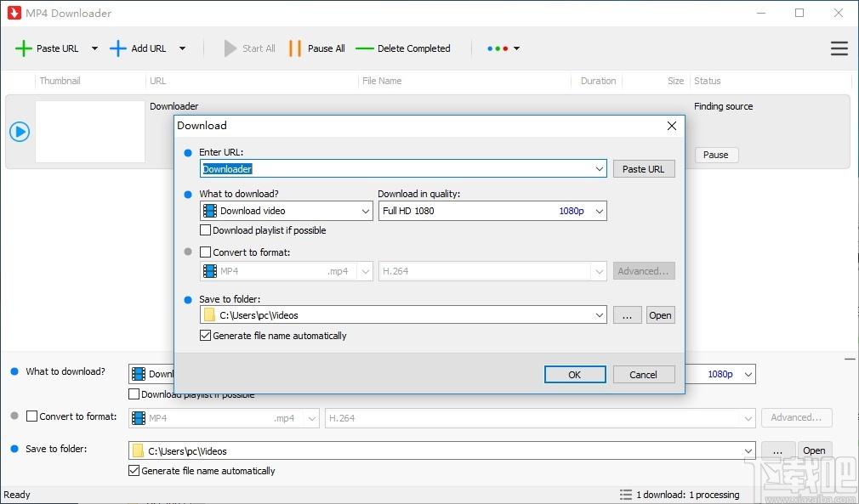Expand the Save to folder path dropdown

[599, 315]
